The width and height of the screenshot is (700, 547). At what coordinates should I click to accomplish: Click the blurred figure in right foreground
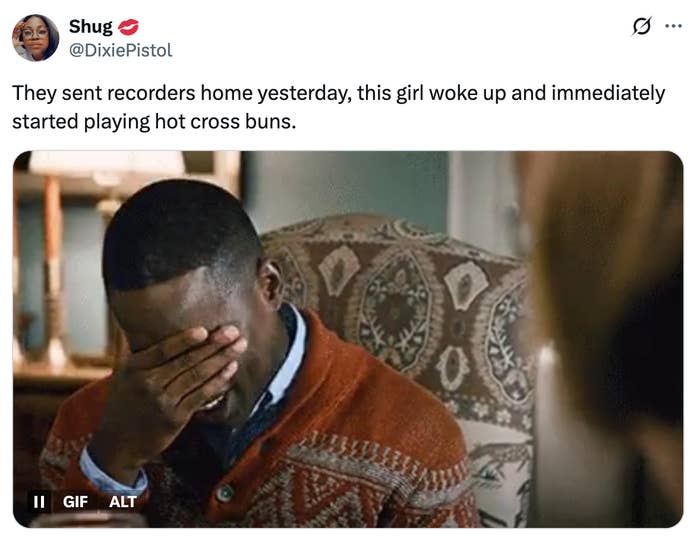[607, 339]
